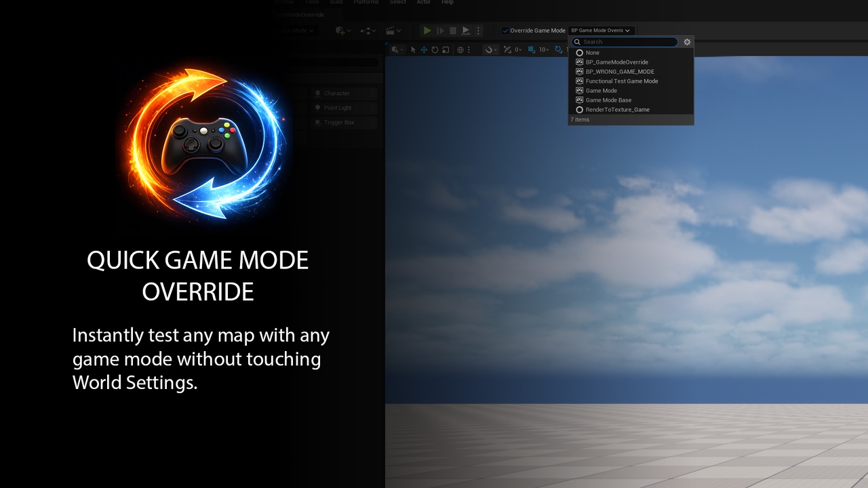Open the Add Content cube-plus menu
This screenshot has height=488, width=868.
(343, 30)
